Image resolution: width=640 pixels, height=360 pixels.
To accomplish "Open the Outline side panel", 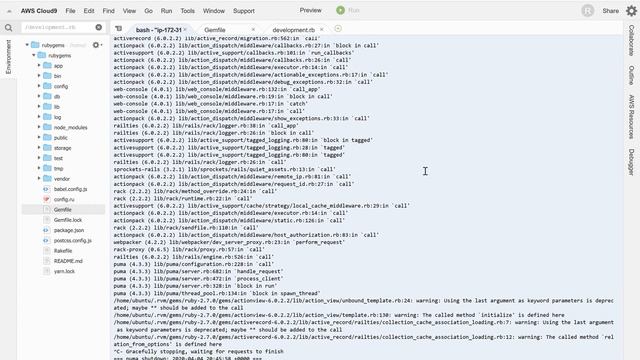I will pyautogui.click(x=631, y=75).
